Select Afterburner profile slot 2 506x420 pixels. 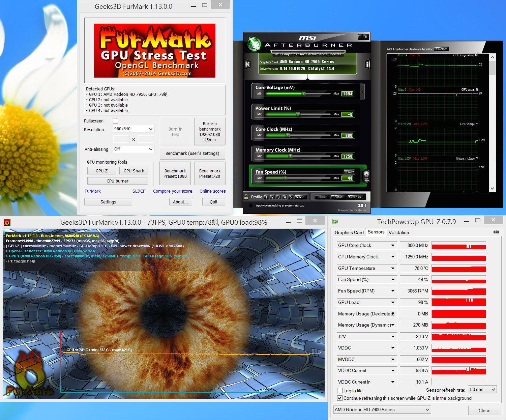272,197
